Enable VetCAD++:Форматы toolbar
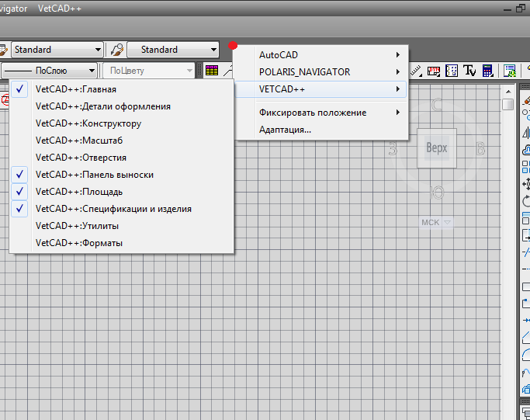Screen dimensions: 530x420 point(122,243)
